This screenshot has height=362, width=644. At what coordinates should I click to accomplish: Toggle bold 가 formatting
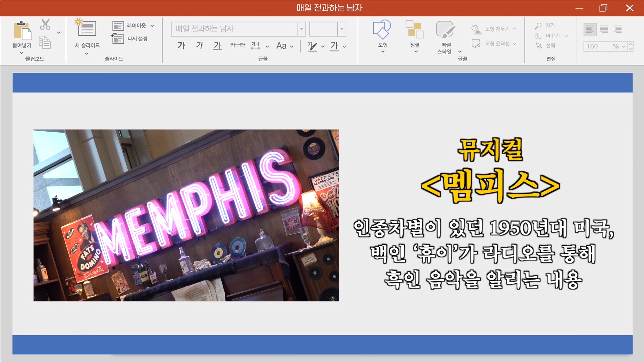(x=181, y=45)
